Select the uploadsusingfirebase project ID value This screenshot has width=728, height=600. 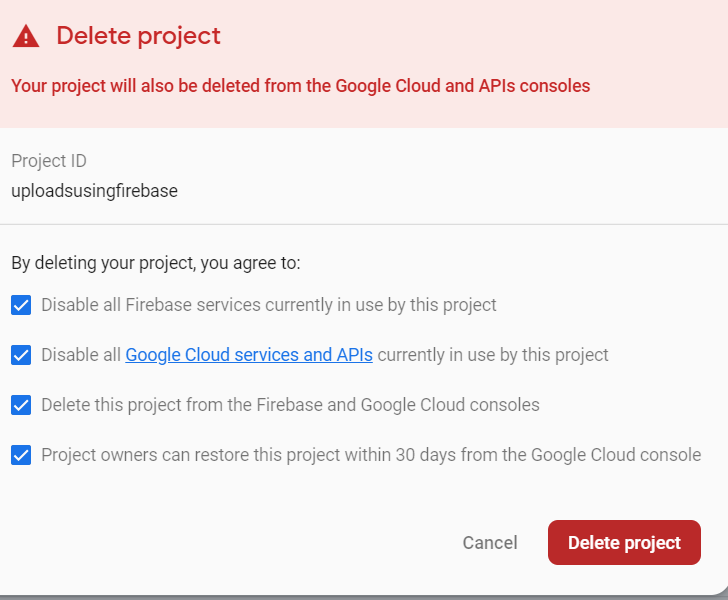point(94,190)
